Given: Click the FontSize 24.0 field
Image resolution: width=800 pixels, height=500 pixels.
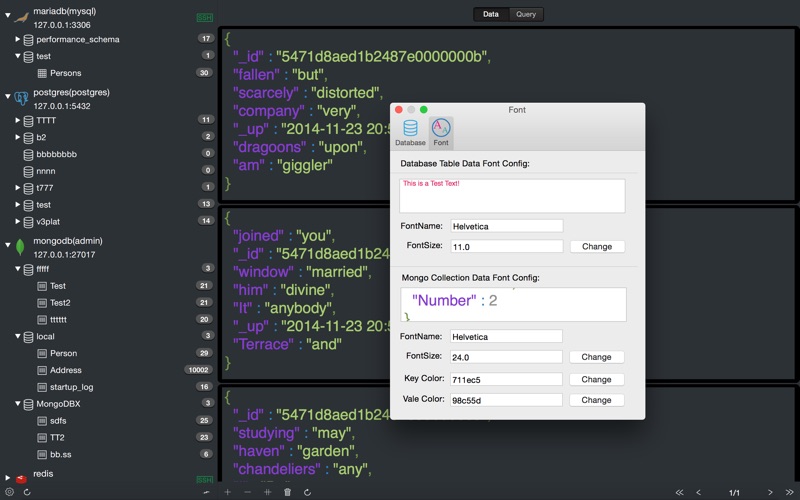Looking at the screenshot, I should click(x=506, y=357).
